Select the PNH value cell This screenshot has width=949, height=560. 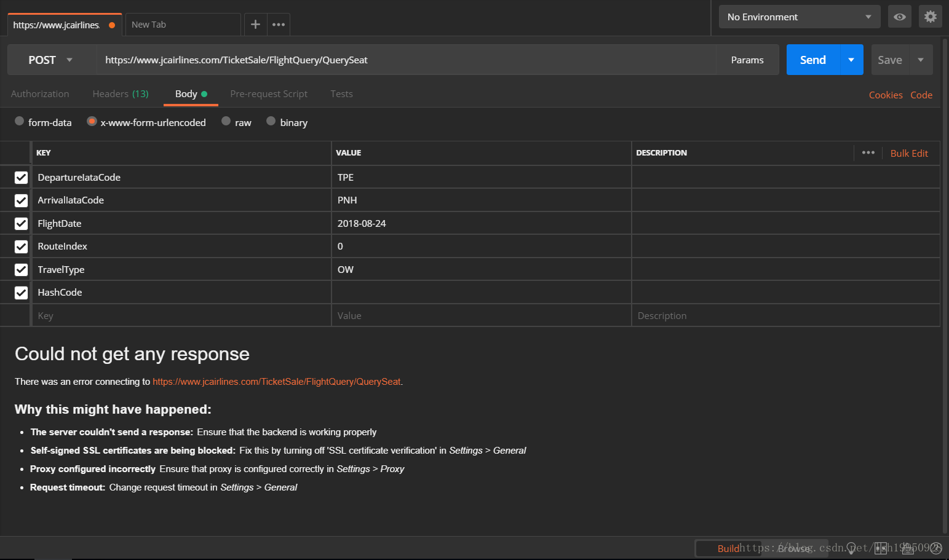tap(482, 200)
